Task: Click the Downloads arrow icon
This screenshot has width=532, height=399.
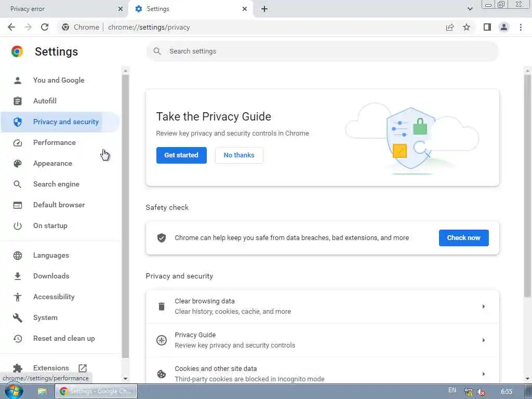Action: pos(18,276)
